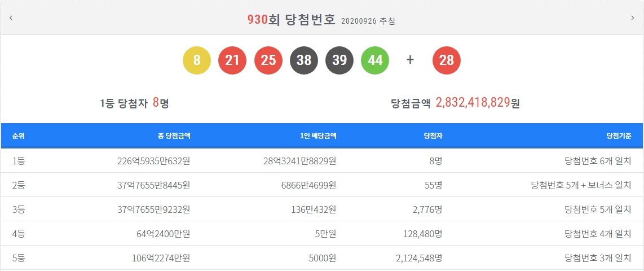The width and height of the screenshot is (644, 271).
Task: Click winner count 2,124,548명
Action: tap(420, 258)
